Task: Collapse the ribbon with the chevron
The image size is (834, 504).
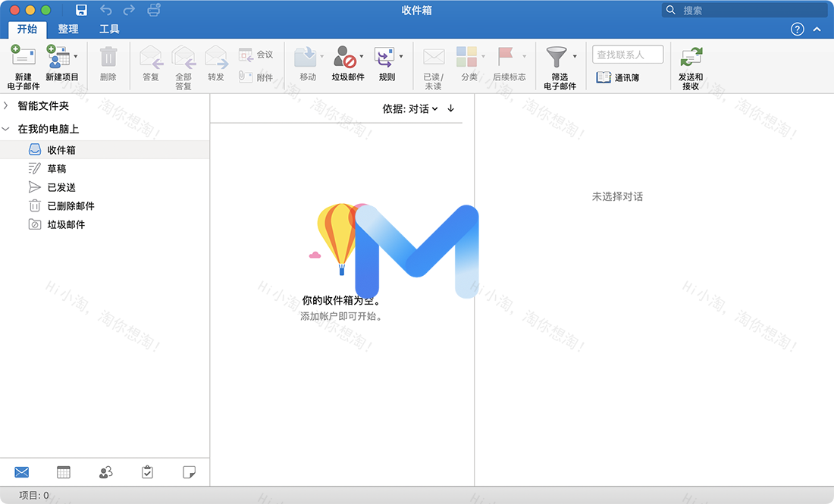Action: tap(817, 29)
